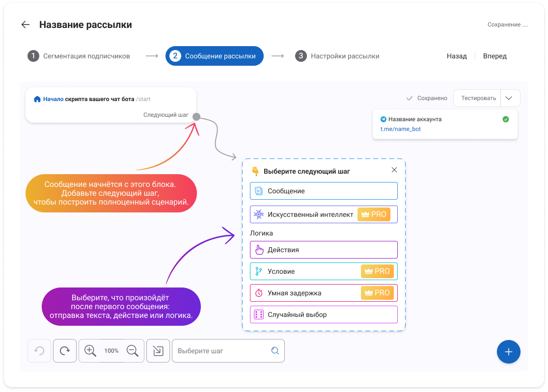Click the Тестировать button

[x=478, y=98]
